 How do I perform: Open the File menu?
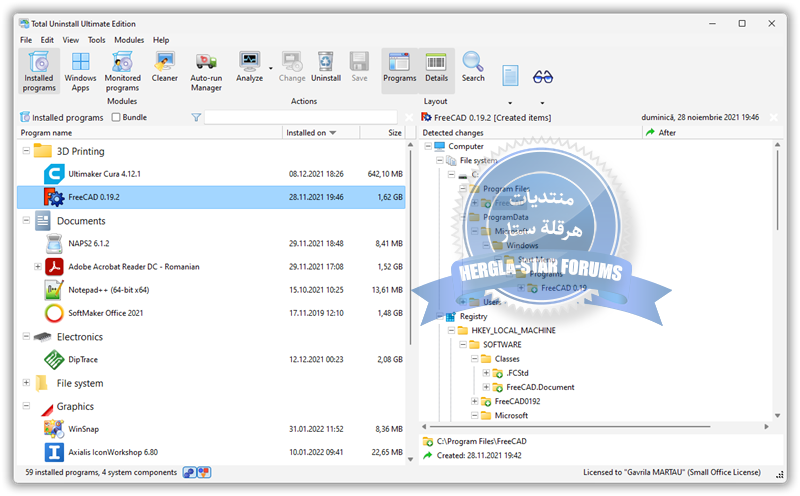(26, 40)
